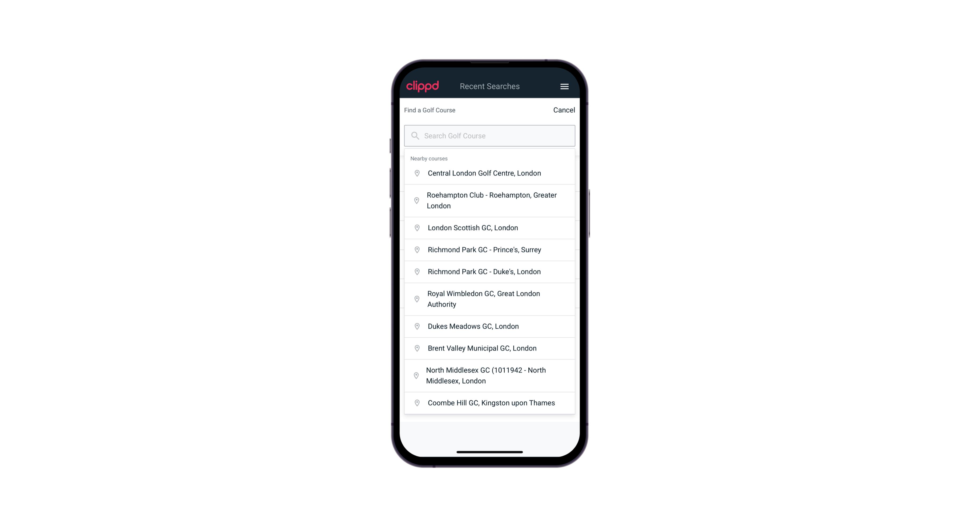Select North Middlesex GC from nearby courses
980x527 pixels.
point(489,375)
